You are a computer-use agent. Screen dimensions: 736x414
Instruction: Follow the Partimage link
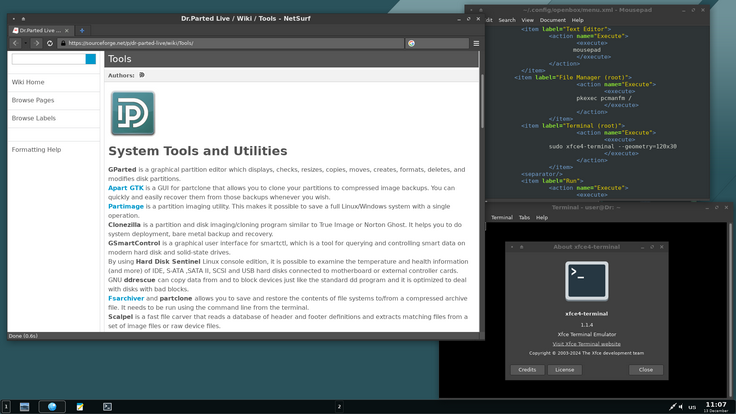126,207
